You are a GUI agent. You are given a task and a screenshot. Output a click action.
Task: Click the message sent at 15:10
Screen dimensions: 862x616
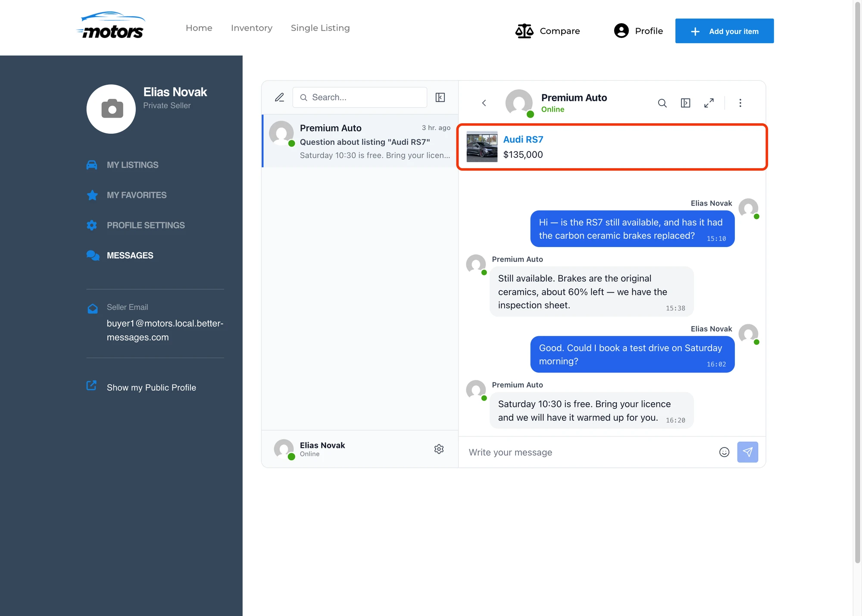[x=632, y=229]
